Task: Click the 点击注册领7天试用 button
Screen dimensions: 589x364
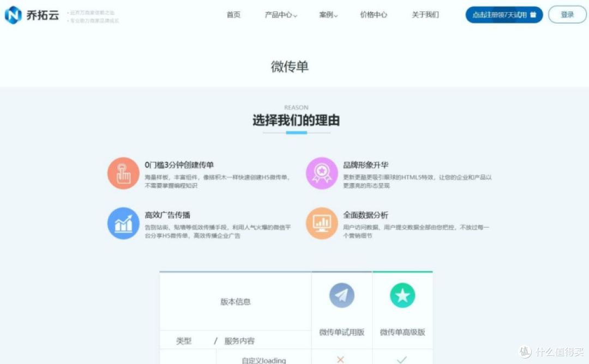Action: [x=504, y=15]
